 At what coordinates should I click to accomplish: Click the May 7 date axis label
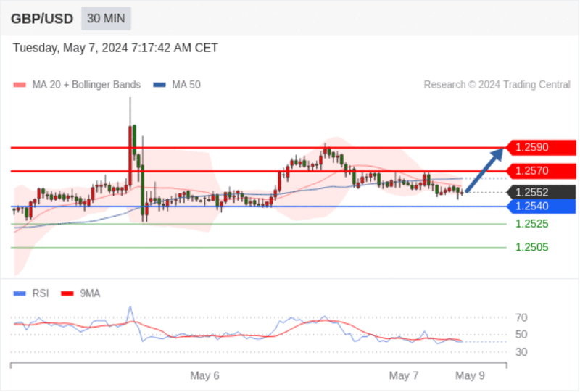pyautogui.click(x=404, y=376)
